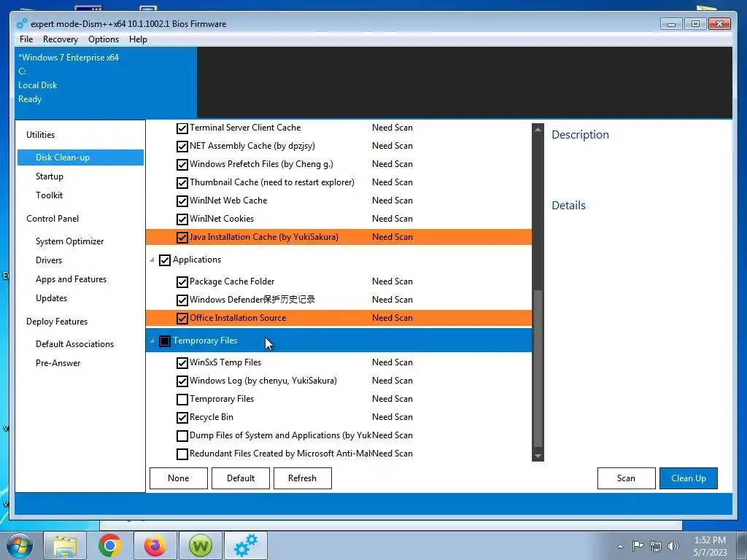
Task: Open Default Associations page
Action: pos(75,344)
